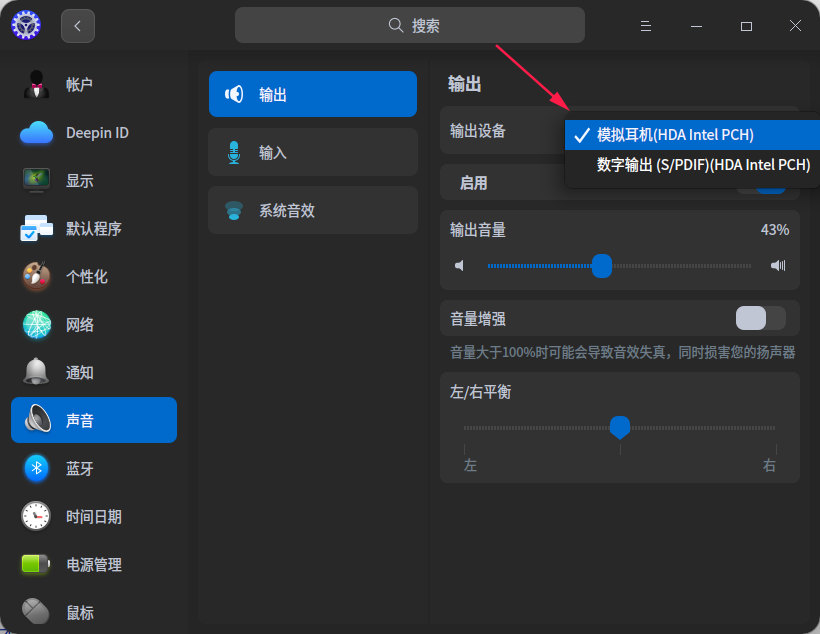Click the 43% volume value
The width and height of the screenshot is (820, 634).
click(x=775, y=230)
